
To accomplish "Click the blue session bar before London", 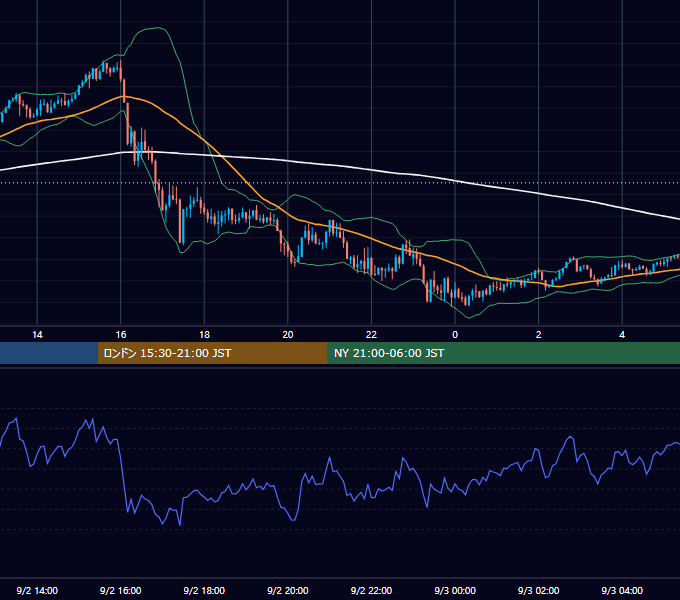I will (49, 353).
